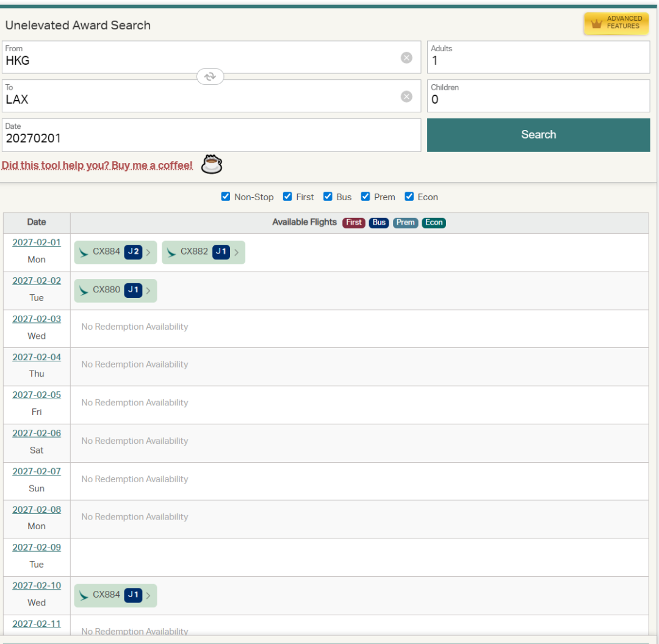Click the coffee cup icon
659x644 pixels.
[x=212, y=164]
